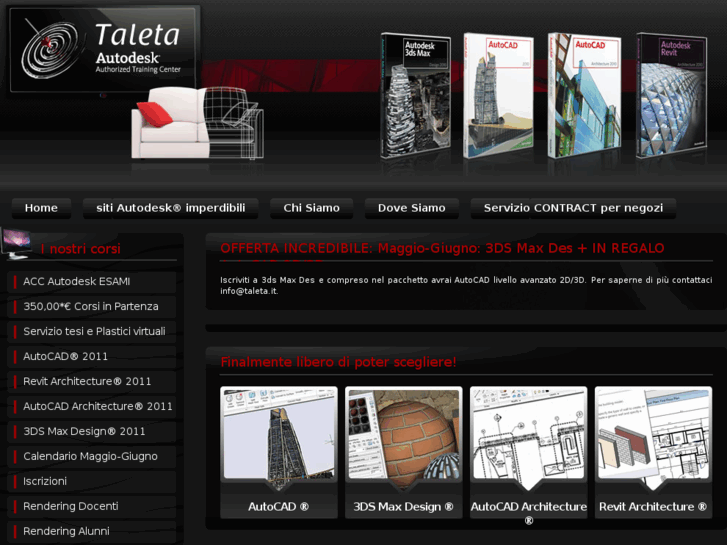This screenshot has height=545, width=727.
Task: Open Rendering Docenti gallery
Action: [x=92, y=507]
